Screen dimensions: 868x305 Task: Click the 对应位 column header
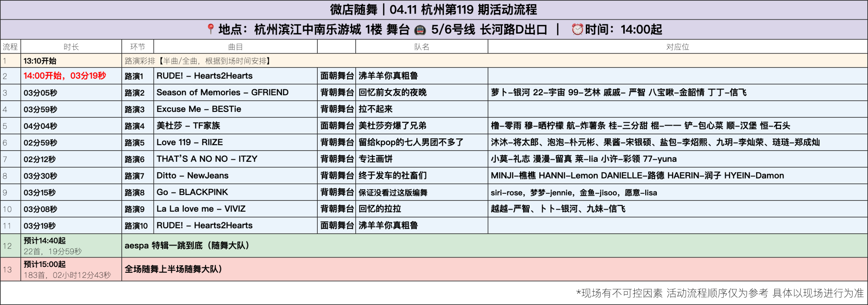[677, 47]
